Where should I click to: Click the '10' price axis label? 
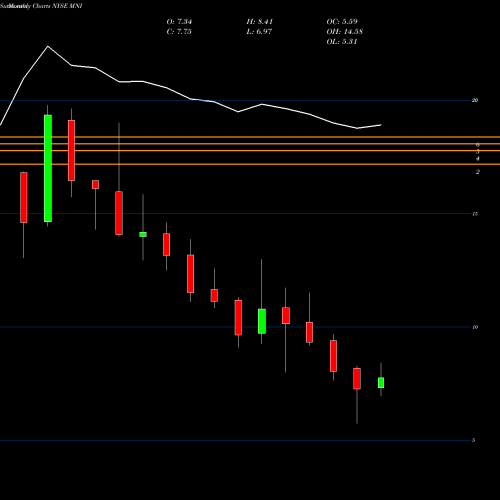475,327
